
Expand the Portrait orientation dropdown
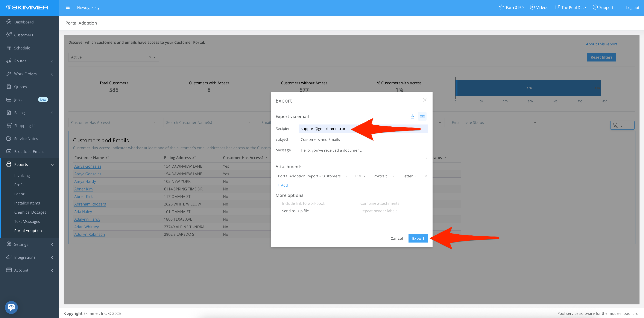pos(383,176)
